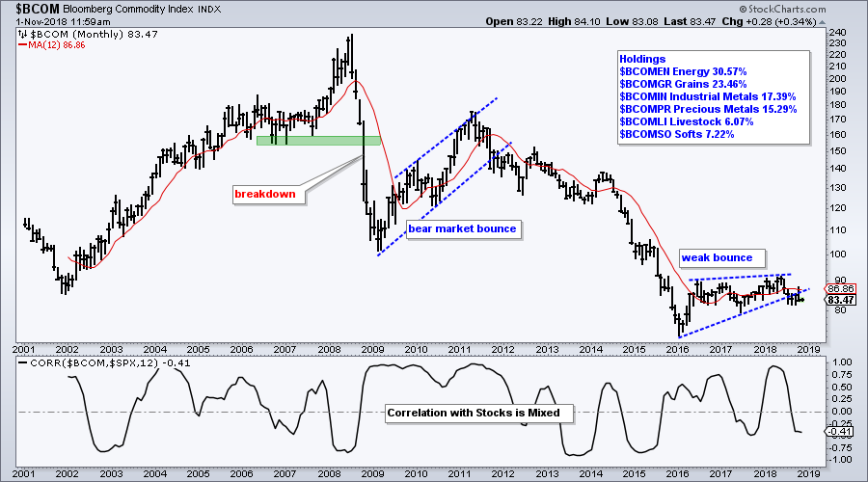Click the 0.00 correlation axis label
The width and height of the screenshot is (868, 482).
click(841, 412)
